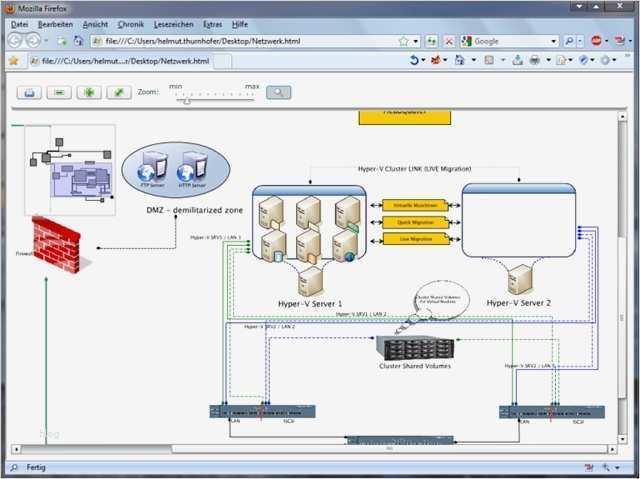Click the Hyper-V Server 2 host tower icon
Image resolution: width=640 pixels, height=479 pixels.
pos(520,279)
